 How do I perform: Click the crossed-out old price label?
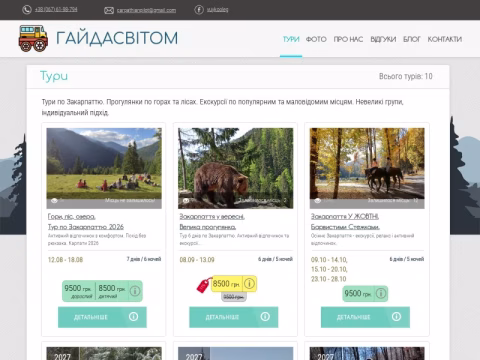(234, 297)
